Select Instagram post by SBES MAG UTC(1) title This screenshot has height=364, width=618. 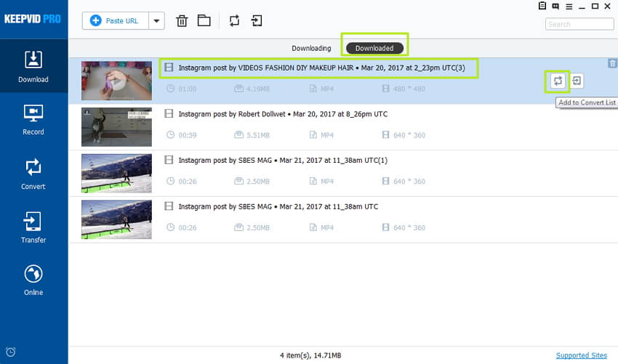pyautogui.click(x=283, y=161)
